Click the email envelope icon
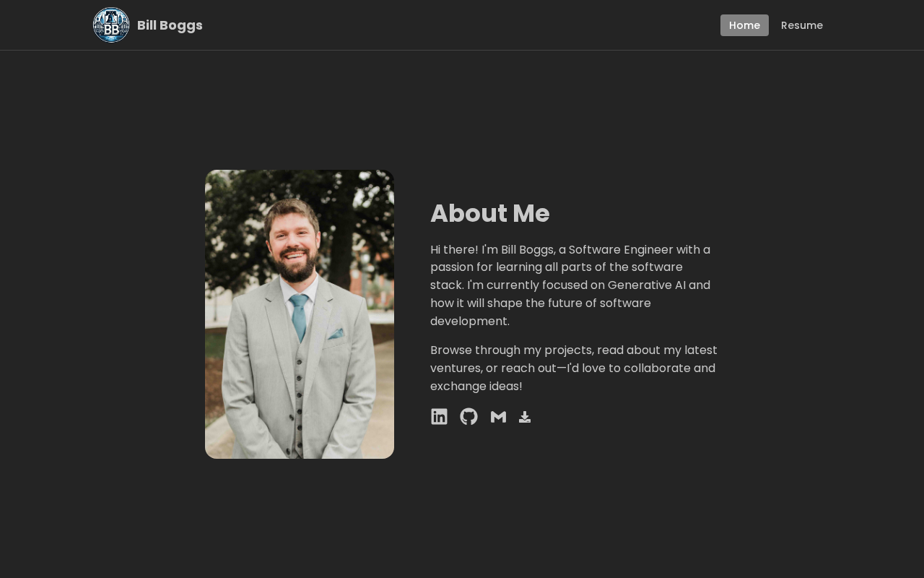Image resolution: width=924 pixels, height=578 pixels. point(498,417)
